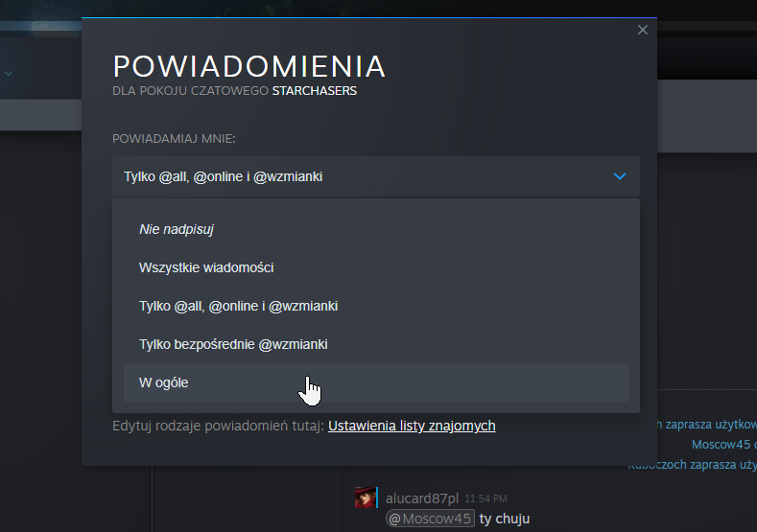Click the 'Kuboczoch zaprasza' chat notice

coord(693,465)
